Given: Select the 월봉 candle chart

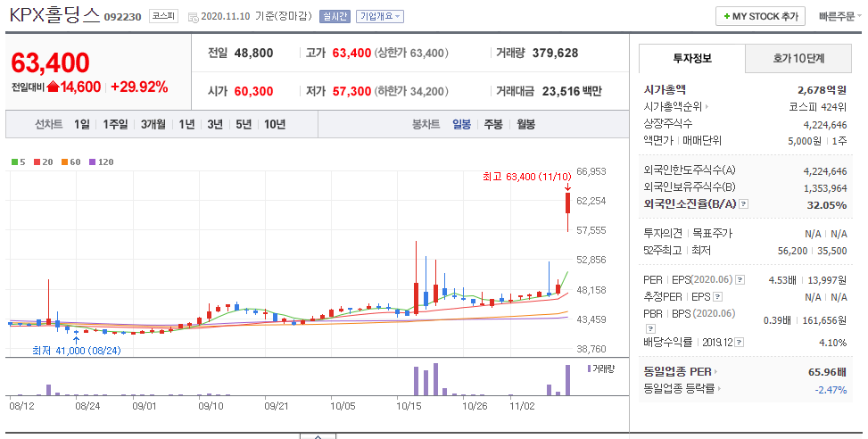Looking at the screenshot, I should [526, 124].
